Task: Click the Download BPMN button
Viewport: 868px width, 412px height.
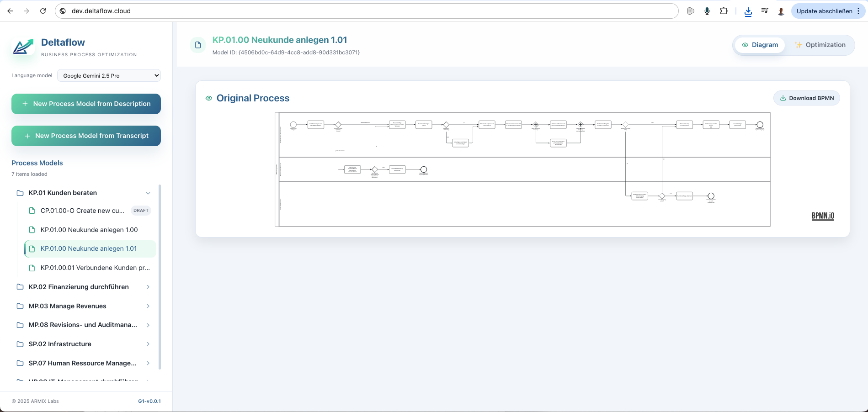Action: pyautogui.click(x=806, y=98)
